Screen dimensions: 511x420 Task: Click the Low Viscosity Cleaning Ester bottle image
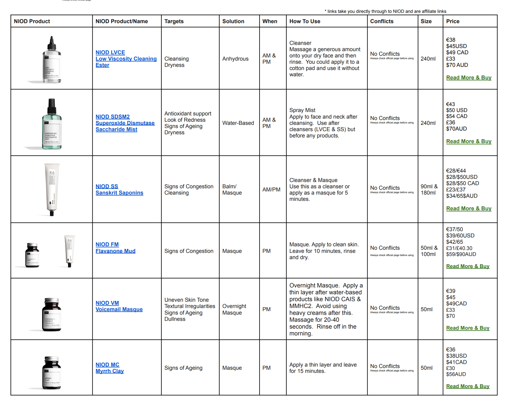click(51, 59)
